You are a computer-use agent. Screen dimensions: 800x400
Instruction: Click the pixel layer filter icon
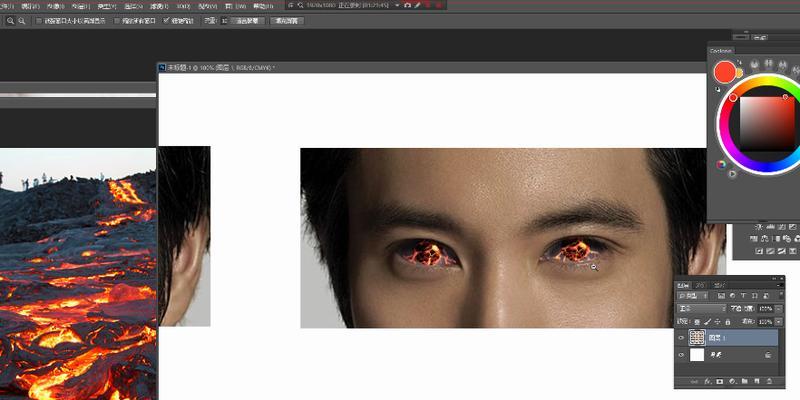[721, 296]
